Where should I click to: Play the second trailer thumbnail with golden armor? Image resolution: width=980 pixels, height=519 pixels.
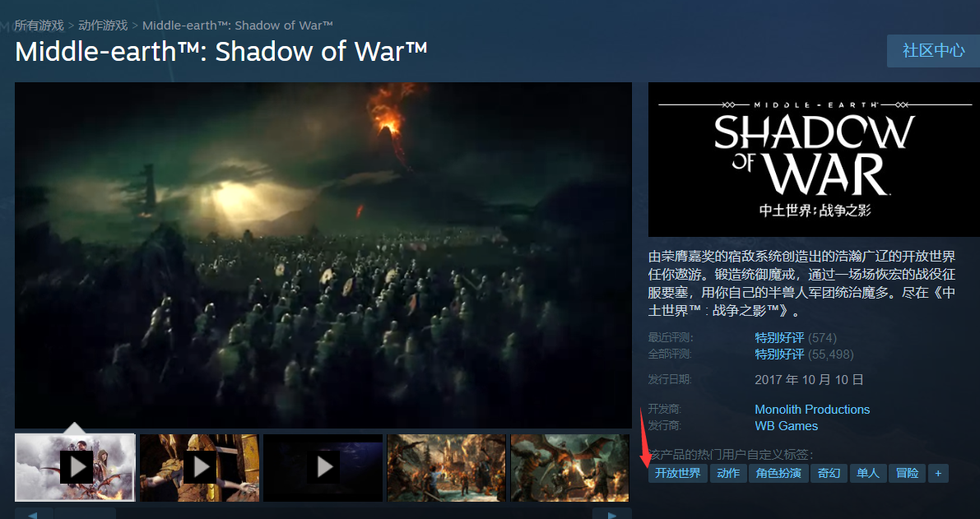click(x=199, y=467)
